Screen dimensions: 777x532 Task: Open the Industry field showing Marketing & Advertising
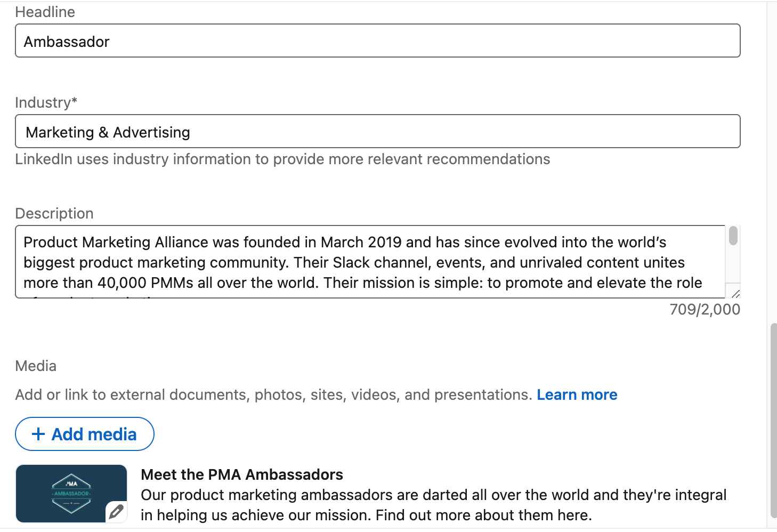(x=378, y=131)
